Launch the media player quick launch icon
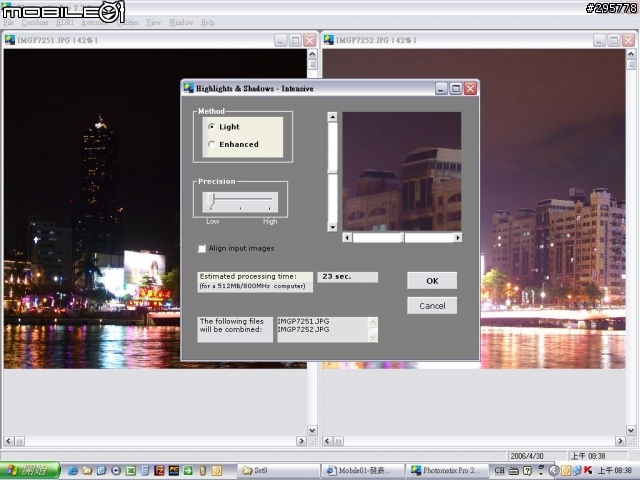Image resolution: width=640 pixels, height=480 pixels. (x=116, y=471)
